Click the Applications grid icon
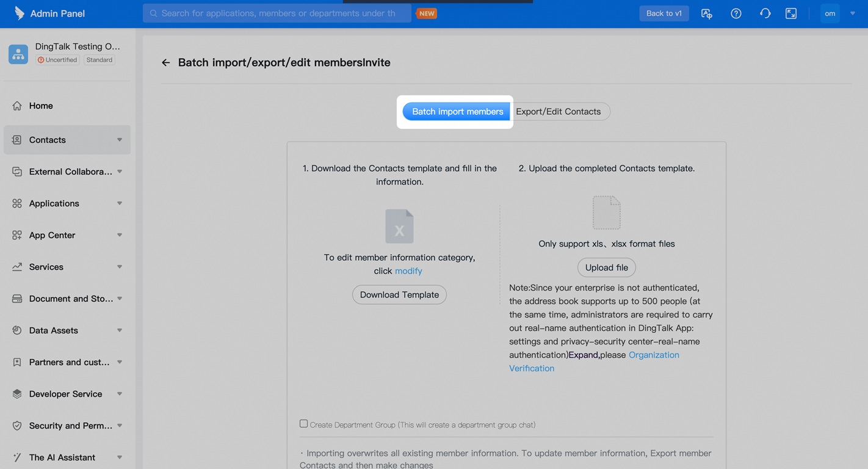The height and width of the screenshot is (469, 868). pyautogui.click(x=17, y=203)
